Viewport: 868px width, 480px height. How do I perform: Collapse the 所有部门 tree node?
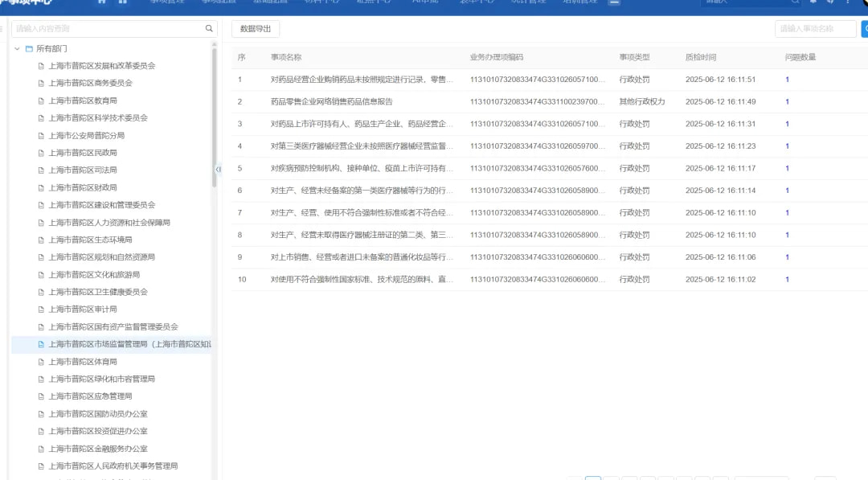[17, 49]
